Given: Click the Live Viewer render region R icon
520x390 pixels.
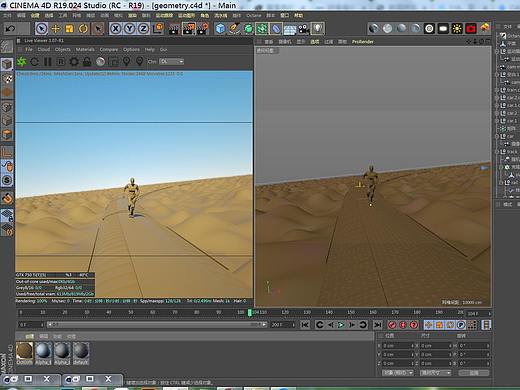Looking at the screenshot, I should click(x=61, y=62).
